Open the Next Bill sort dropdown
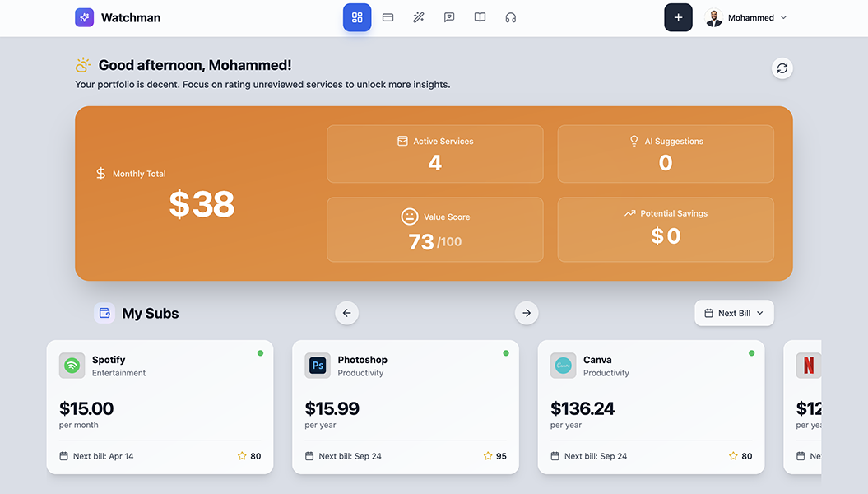The height and width of the screenshot is (494, 868). coord(734,313)
